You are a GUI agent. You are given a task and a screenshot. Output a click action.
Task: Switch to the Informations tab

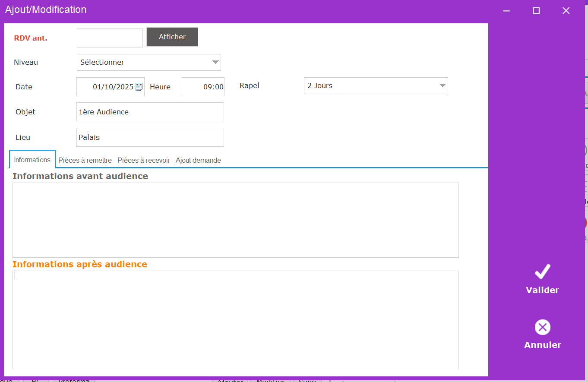click(32, 160)
